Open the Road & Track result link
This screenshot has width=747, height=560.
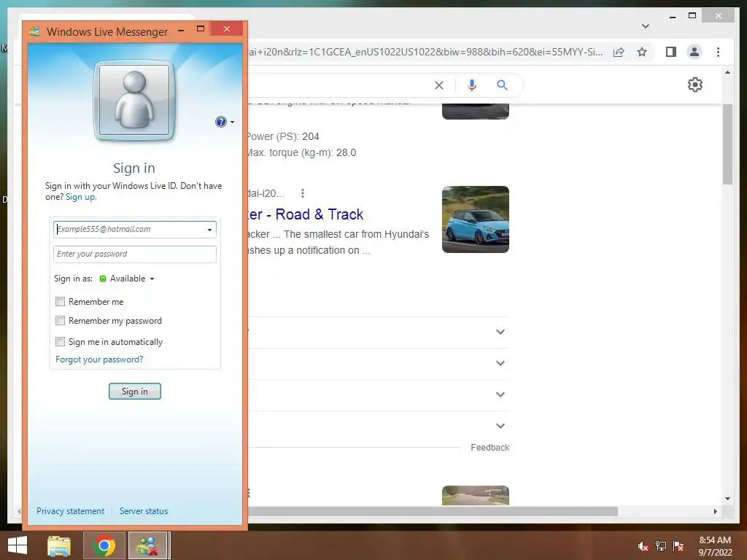coord(306,214)
